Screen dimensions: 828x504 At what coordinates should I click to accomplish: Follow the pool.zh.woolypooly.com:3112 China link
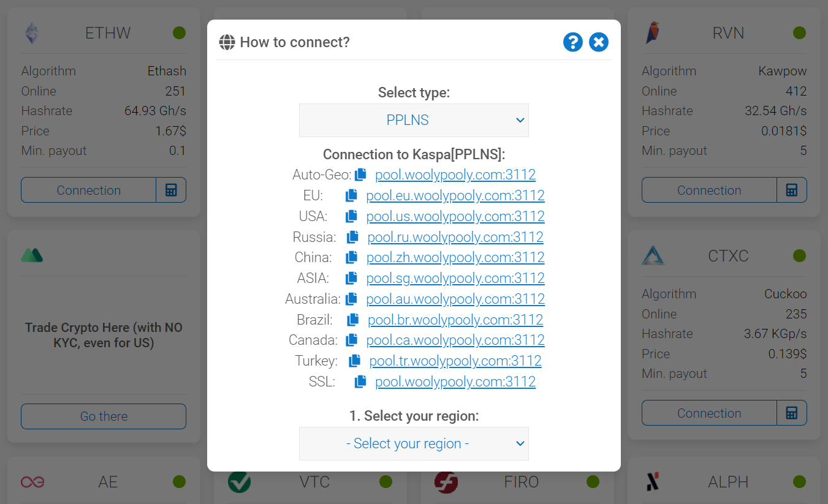click(x=455, y=257)
